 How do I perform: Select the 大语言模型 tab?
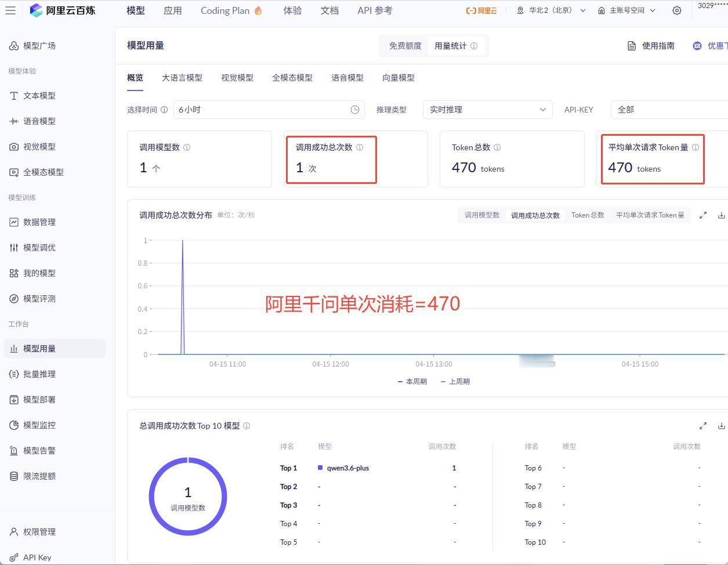(x=182, y=78)
